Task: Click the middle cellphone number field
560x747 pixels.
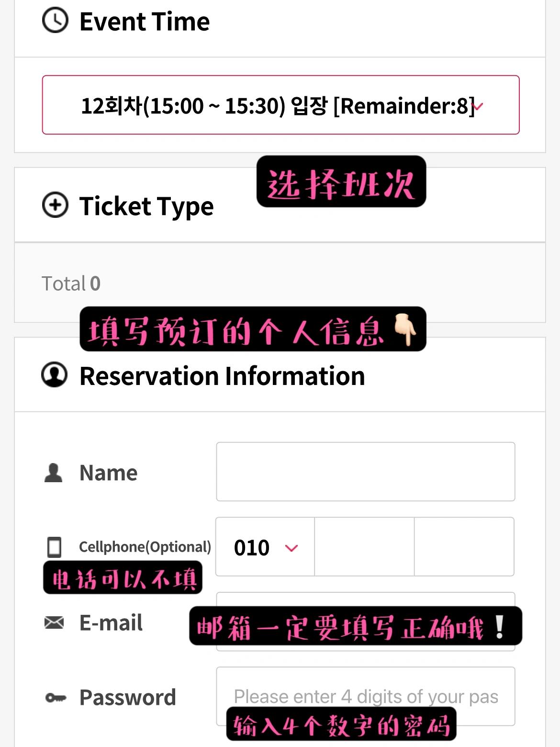Action: coord(364,547)
